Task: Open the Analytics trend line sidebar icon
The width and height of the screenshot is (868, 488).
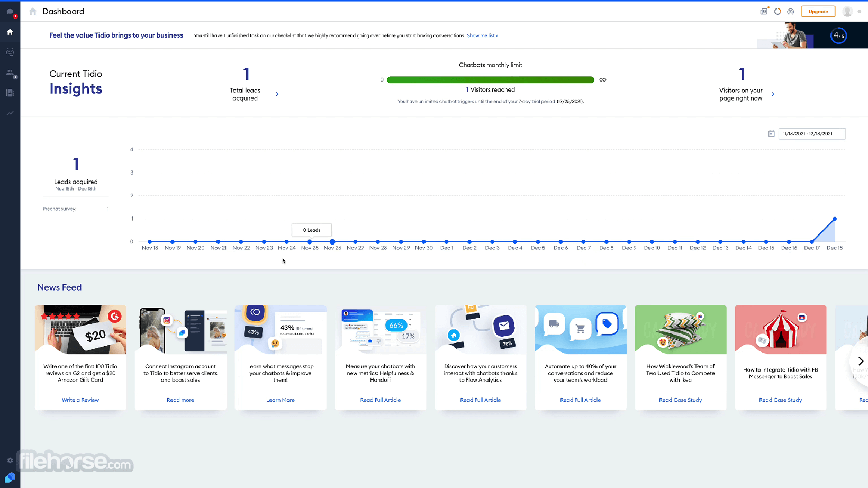Action: click(10, 113)
